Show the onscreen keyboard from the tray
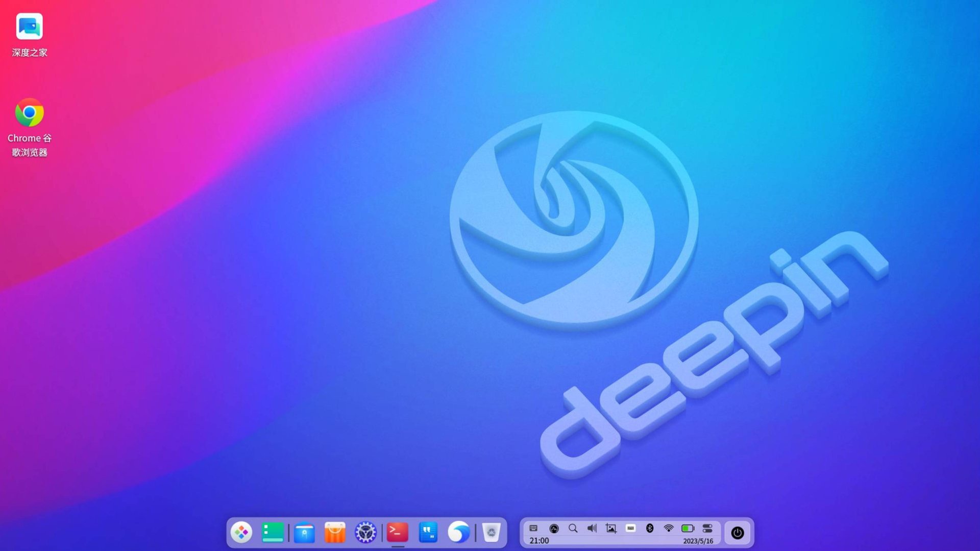This screenshot has width=980, height=551. click(x=533, y=528)
